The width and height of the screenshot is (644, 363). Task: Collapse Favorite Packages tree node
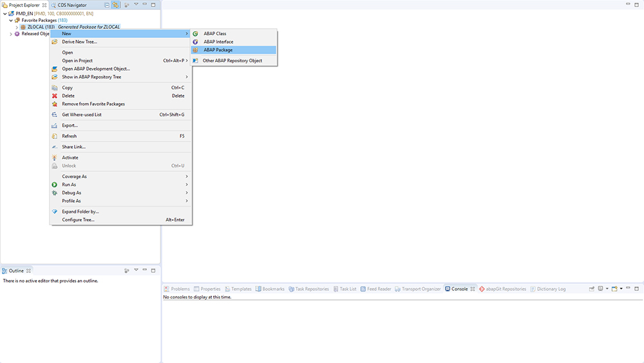tap(11, 20)
